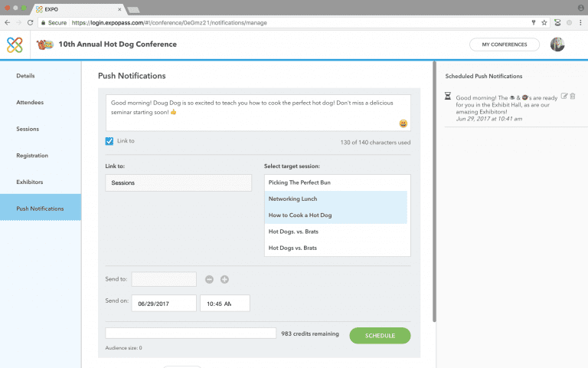The image size is (588, 368).
Task: Click the page's vertical scrollbar
Action: (x=434, y=192)
